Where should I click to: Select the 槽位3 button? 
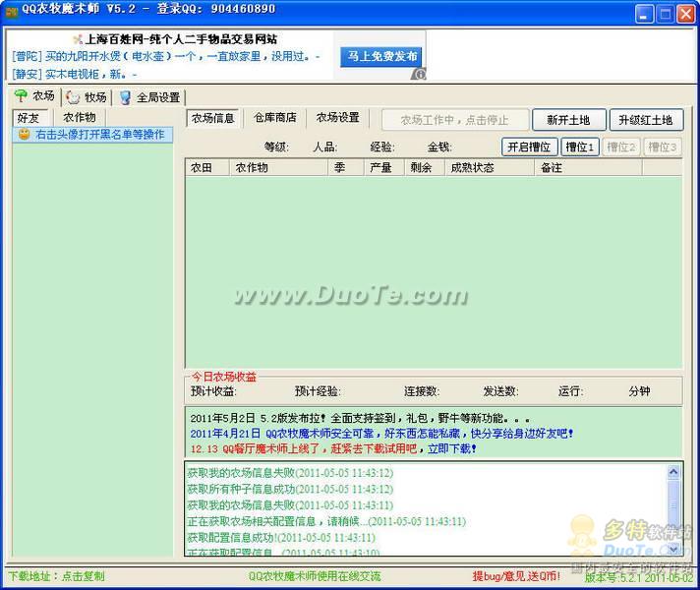click(x=663, y=147)
